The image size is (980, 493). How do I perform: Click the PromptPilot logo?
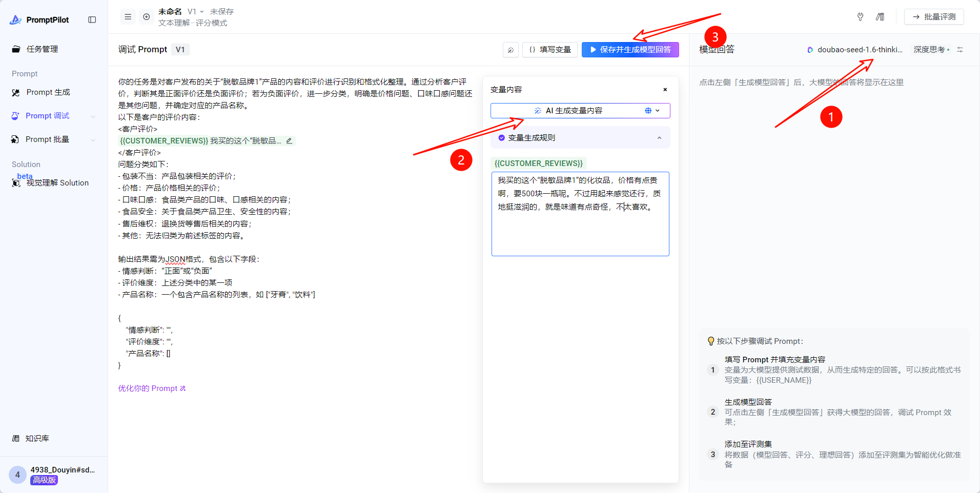pos(39,19)
